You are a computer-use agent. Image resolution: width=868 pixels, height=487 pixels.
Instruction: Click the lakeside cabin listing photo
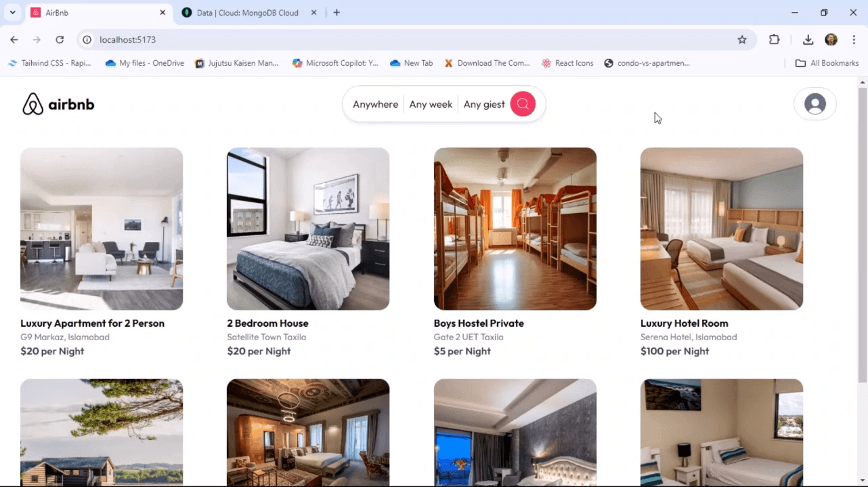102,432
